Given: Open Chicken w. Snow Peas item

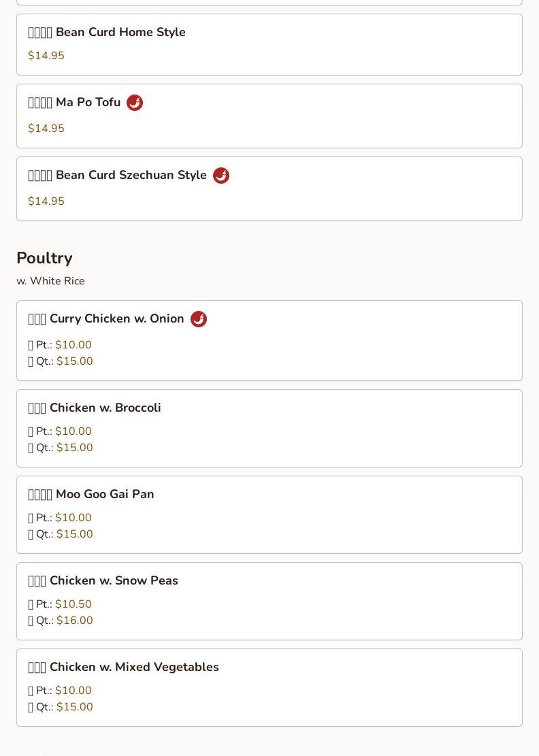Looking at the screenshot, I should point(114,581).
